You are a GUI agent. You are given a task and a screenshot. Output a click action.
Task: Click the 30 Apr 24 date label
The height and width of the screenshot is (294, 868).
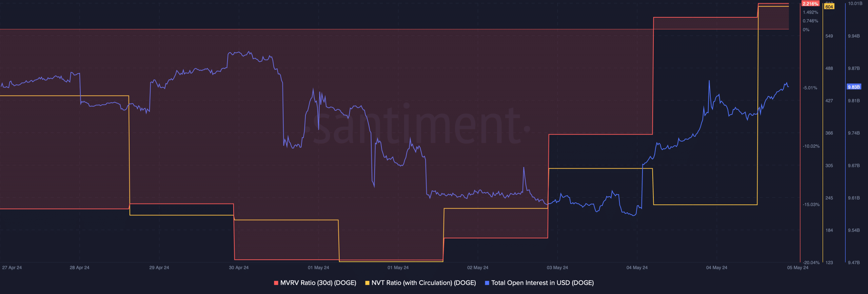239,268
